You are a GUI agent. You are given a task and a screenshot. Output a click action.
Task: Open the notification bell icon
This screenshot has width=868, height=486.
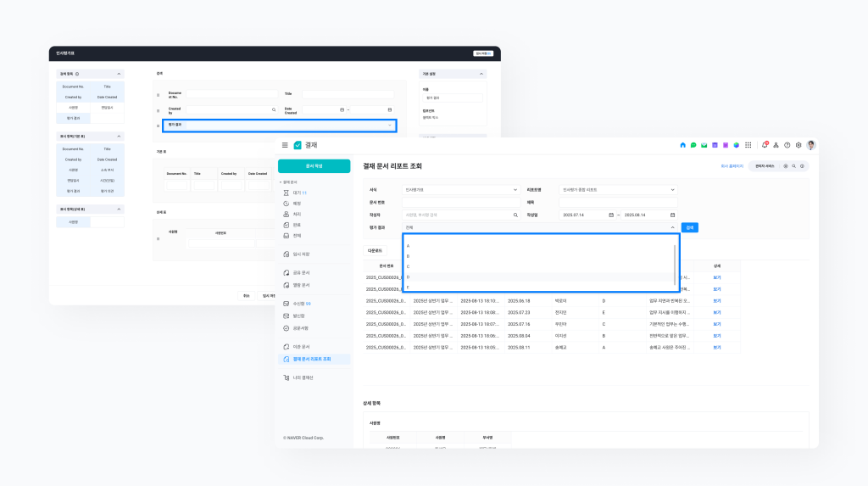765,145
